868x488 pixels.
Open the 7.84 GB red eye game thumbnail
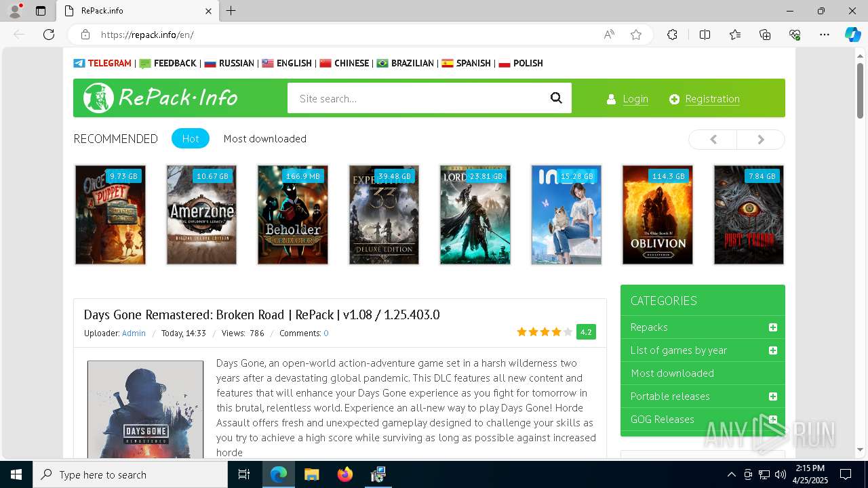(749, 215)
